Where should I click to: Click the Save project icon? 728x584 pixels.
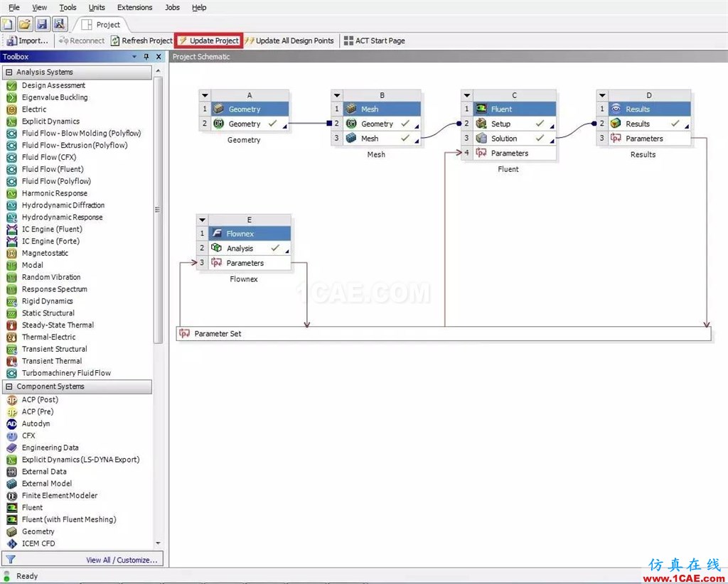click(x=42, y=24)
